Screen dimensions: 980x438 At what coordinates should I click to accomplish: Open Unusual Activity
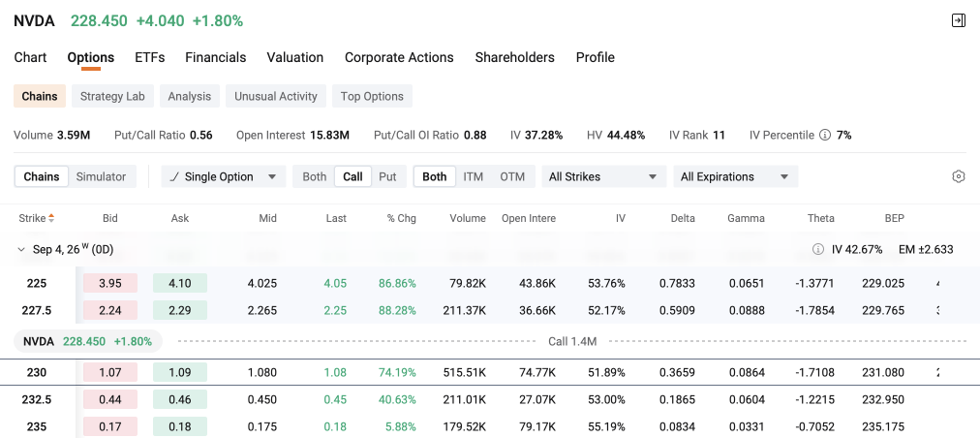[276, 96]
